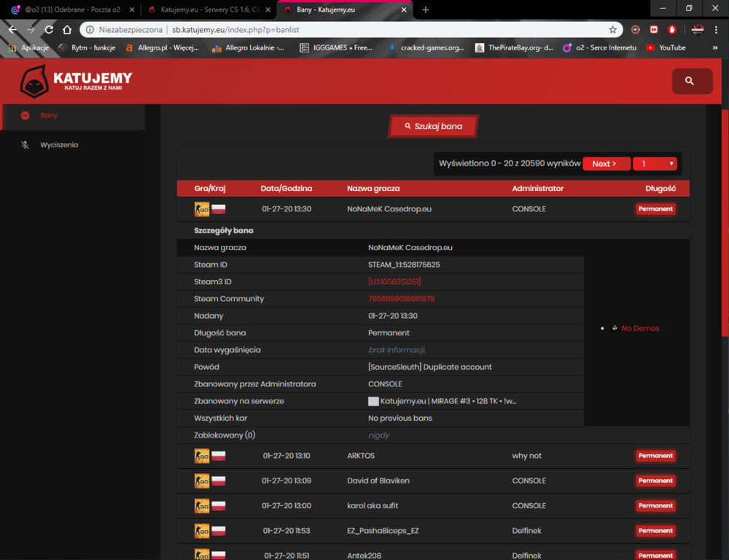Image resolution: width=729 pixels, height=560 pixels.
Task: Click CS:GO icon in ARKTOS row
Action: pyautogui.click(x=202, y=456)
